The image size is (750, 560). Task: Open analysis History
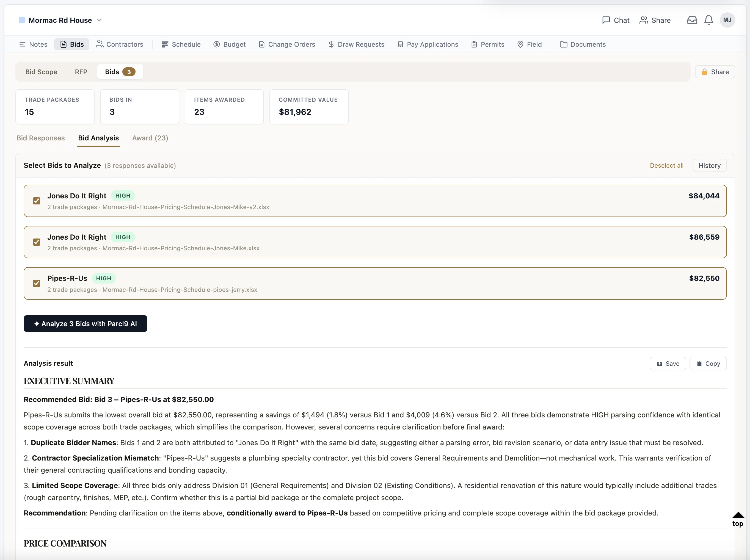tap(709, 165)
